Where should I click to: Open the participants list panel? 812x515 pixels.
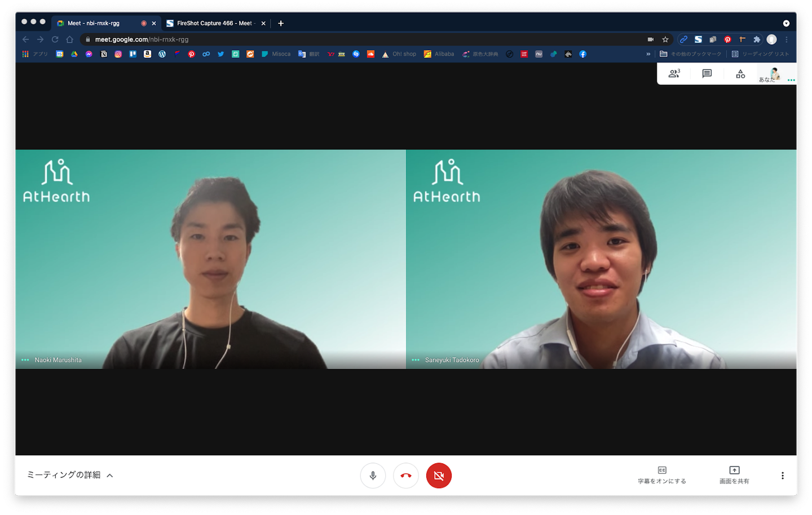[674, 74]
